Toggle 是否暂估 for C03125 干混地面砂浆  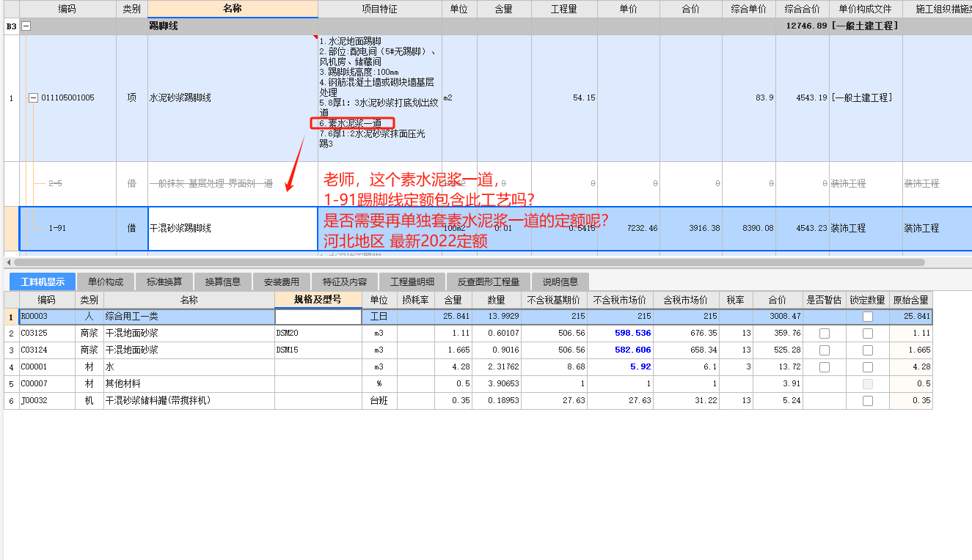pyautogui.click(x=825, y=333)
